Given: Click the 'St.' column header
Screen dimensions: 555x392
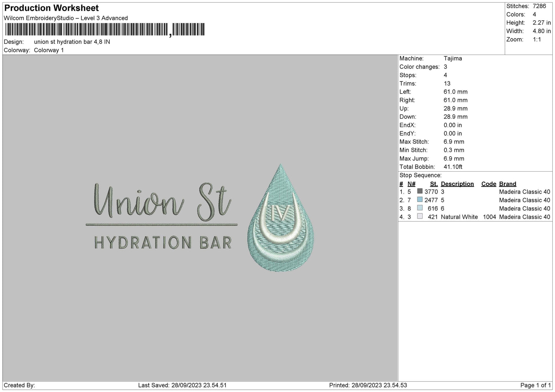Looking at the screenshot, I should click(x=434, y=184).
